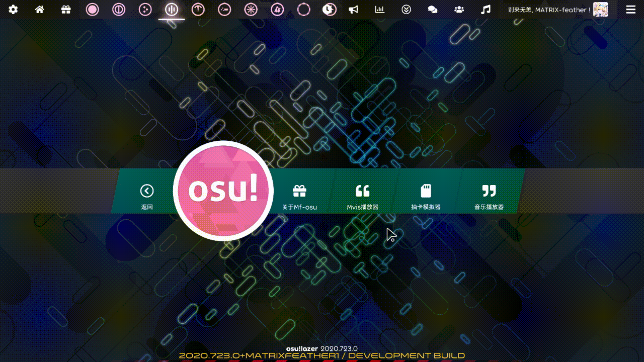The height and width of the screenshot is (362, 644).
Task: Click the big pink osu! logo
Action: tap(223, 191)
